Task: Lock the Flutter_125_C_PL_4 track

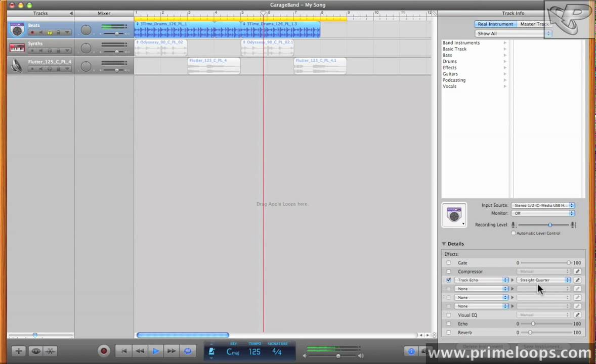Action: pyautogui.click(x=58, y=69)
